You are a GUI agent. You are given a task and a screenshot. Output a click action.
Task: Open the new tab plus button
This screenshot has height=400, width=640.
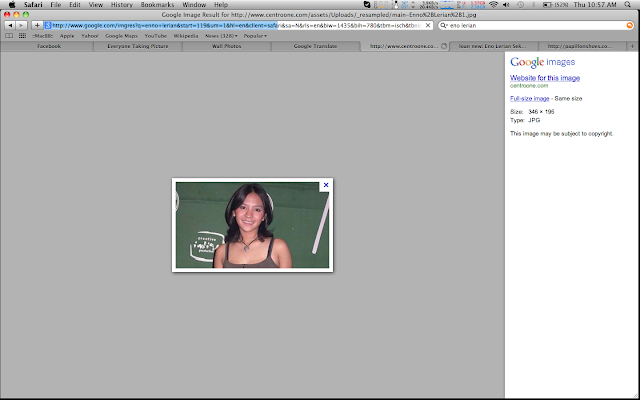tap(632, 46)
